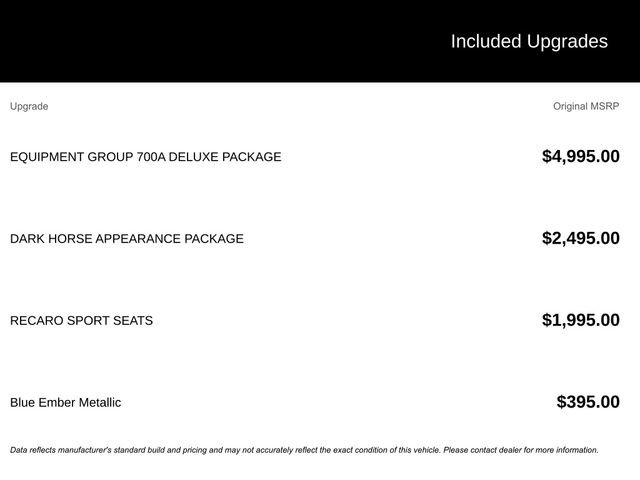
Task: Click the Upgrade column header
Action: click(x=29, y=106)
